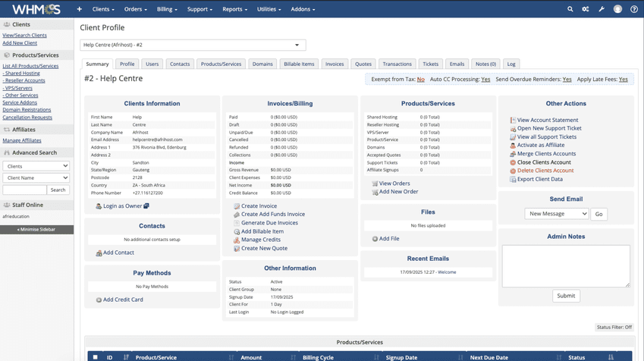Click the Login as Owner link
This screenshot has height=361, width=644.
121,206
